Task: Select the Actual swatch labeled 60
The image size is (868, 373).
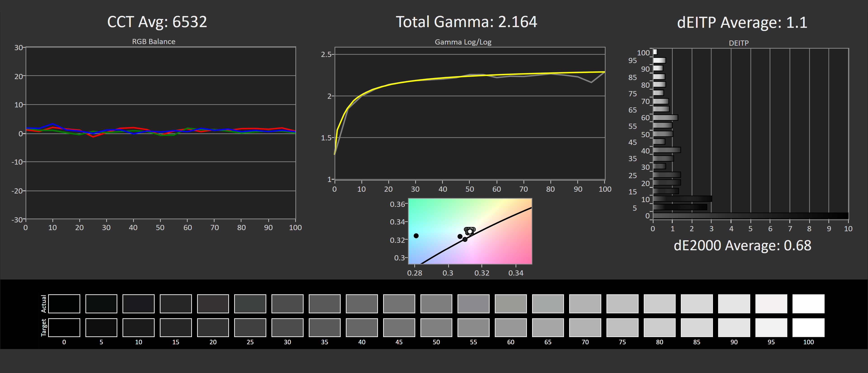Action: click(510, 304)
